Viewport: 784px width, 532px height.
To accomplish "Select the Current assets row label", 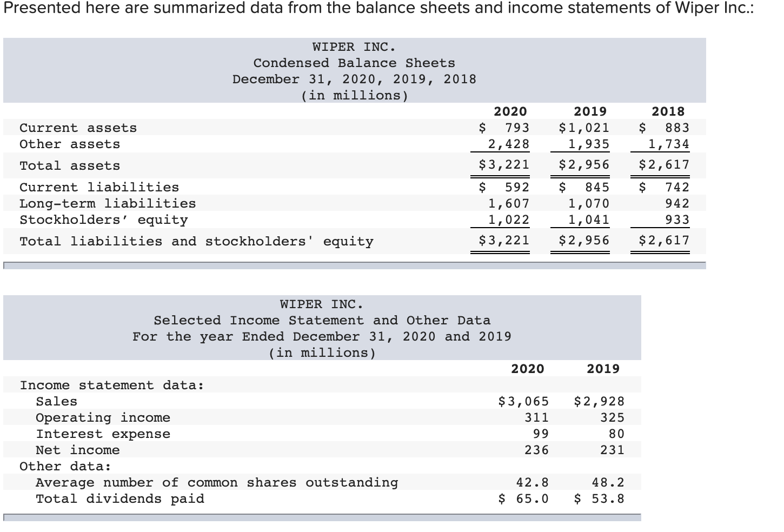I will click(x=77, y=128).
